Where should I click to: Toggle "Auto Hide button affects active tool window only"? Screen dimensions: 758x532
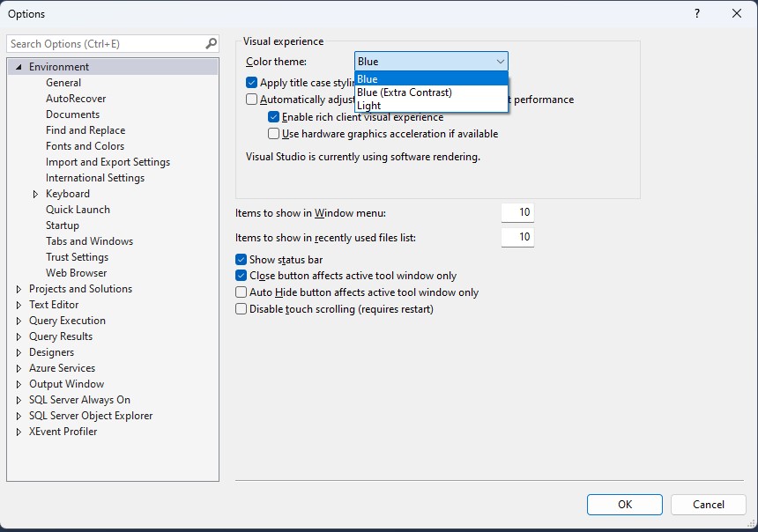(241, 292)
